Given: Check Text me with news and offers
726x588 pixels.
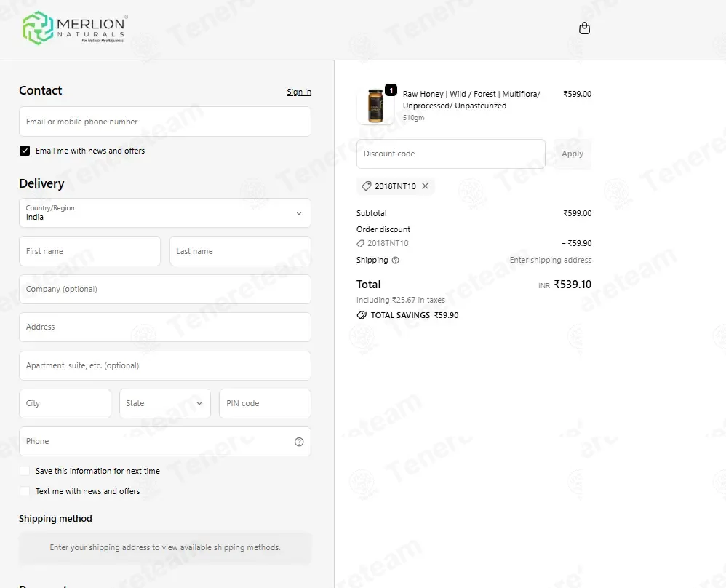Looking at the screenshot, I should click(25, 491).
